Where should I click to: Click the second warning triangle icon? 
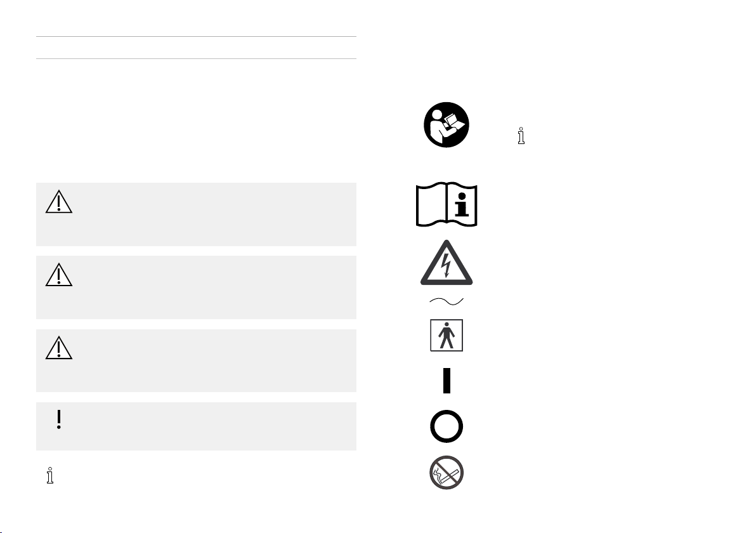[59, 275]
